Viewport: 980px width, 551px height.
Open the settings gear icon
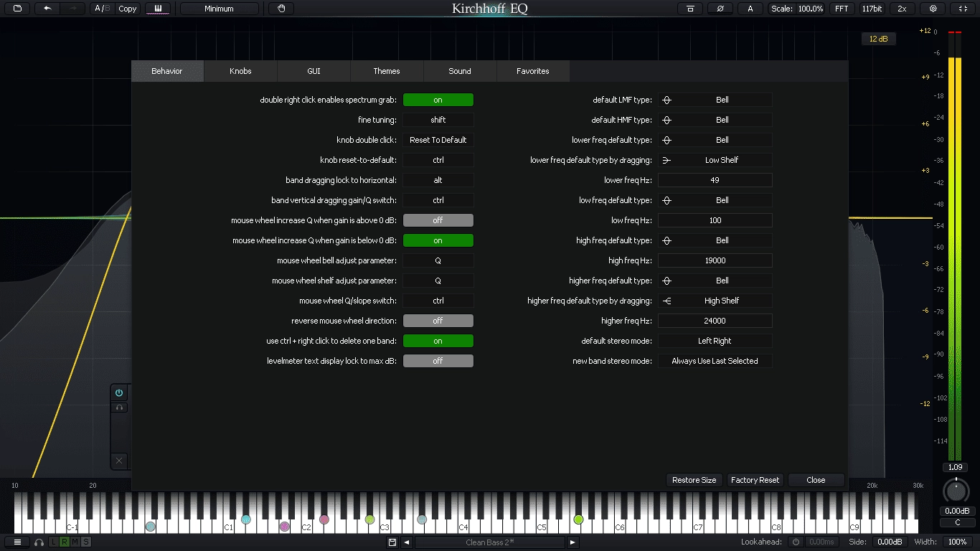pos(933,9)
